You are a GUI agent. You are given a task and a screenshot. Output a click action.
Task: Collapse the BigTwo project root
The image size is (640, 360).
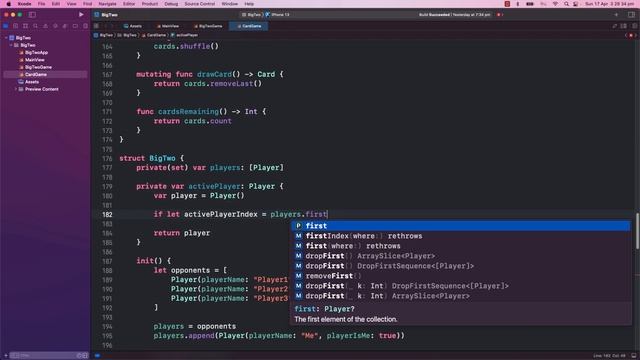click(7, 38)
